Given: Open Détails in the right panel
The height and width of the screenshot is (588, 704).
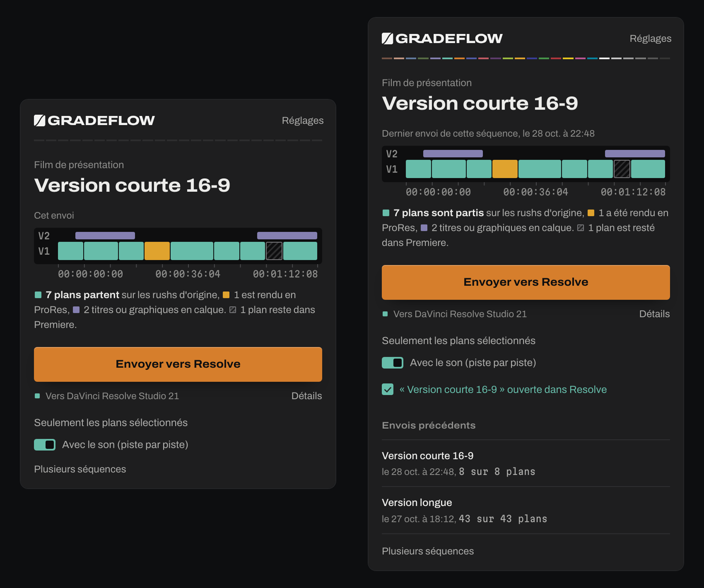Looking at the screenshot, I should pos(654,314).
